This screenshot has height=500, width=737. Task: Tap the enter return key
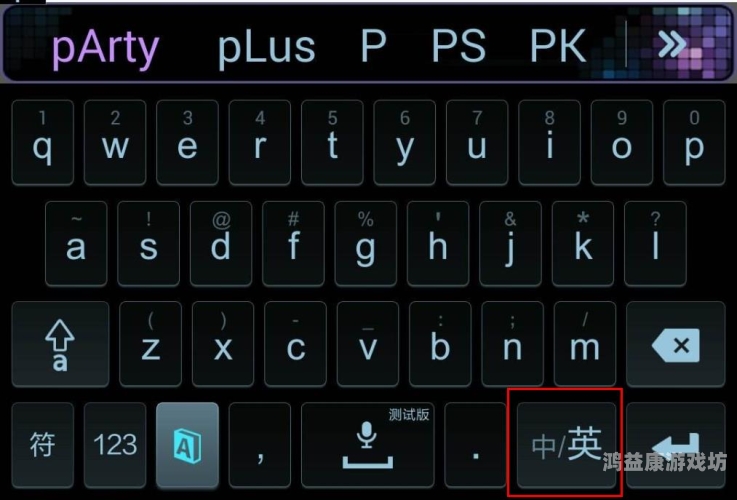(675, 445)
